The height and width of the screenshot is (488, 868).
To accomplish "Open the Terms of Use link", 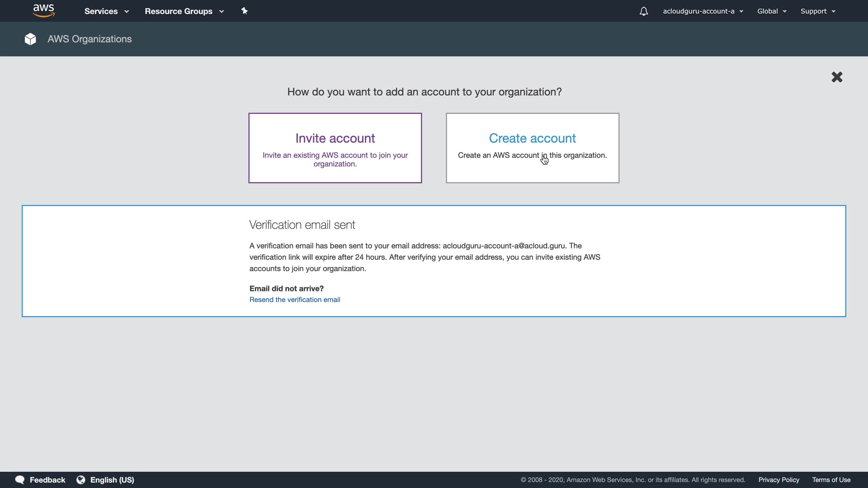I will (x=831, y=480).
